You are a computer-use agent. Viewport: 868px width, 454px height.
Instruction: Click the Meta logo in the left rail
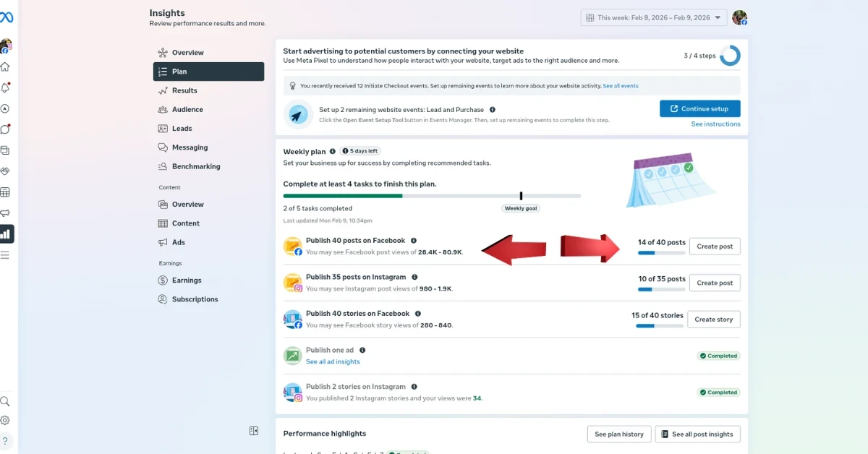click(x=7, y=17)
